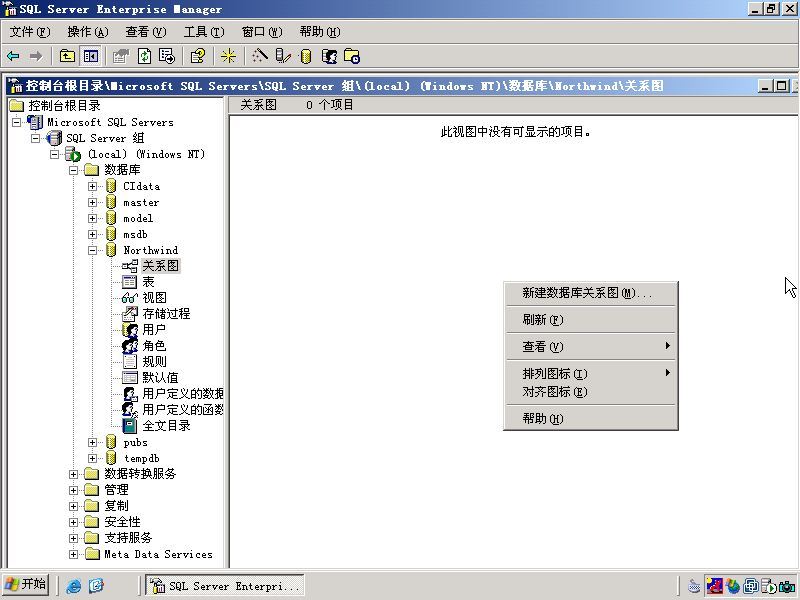This screenshot has height=600, width=800.
Task: Open the 帮助(H) menu in menu bar
Action: pyautogui.click(x=320, y=32)
